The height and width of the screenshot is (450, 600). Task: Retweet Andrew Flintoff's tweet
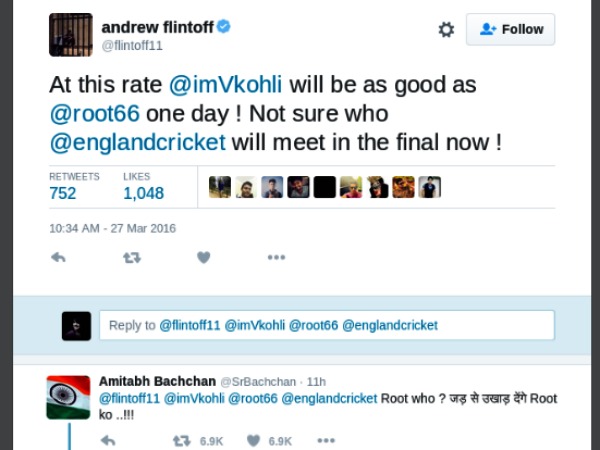[131, 257]
